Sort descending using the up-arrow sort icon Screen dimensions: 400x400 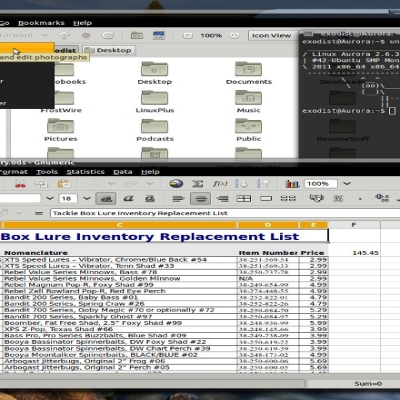(x=263, y=184)
